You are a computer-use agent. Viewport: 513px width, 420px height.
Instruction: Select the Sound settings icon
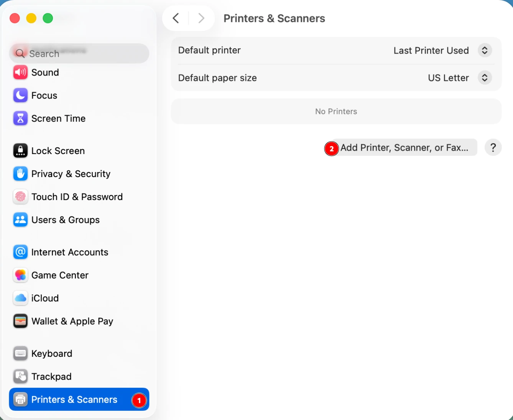20,72
